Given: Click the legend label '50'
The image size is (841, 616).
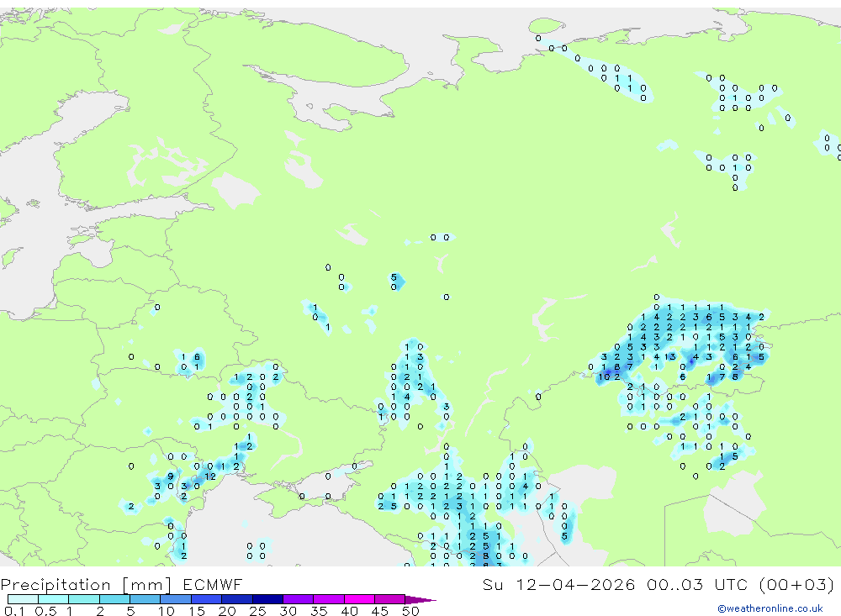Looking at the screenshot, I should pyautogui.click(x=410, y=611).
